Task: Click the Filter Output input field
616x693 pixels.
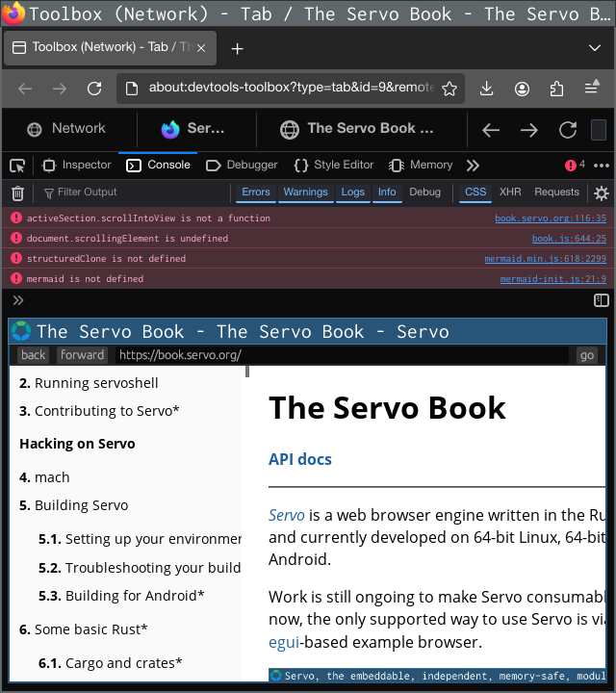Action: [x=135, y=192]
